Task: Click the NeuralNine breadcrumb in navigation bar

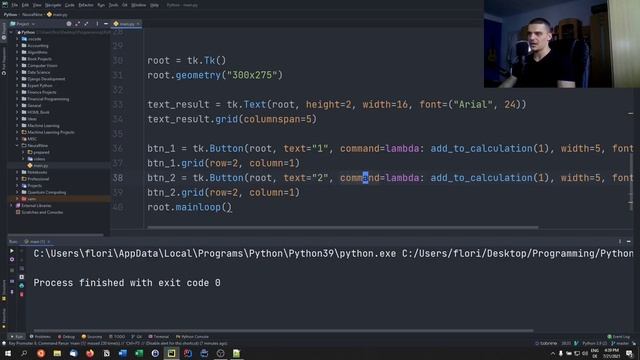Action: pyautogui.click(x=32, y=14)
